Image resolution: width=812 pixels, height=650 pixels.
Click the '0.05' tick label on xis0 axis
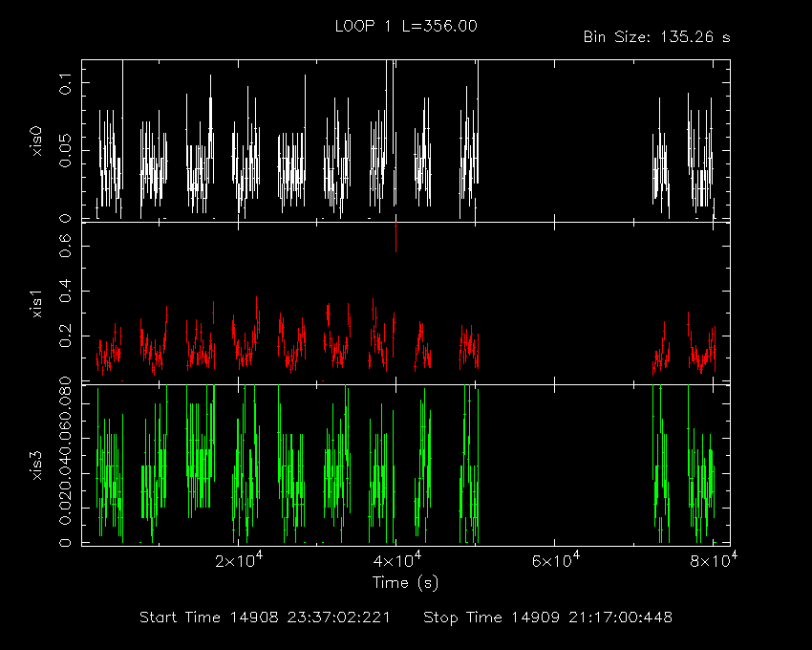click(65, 151)
